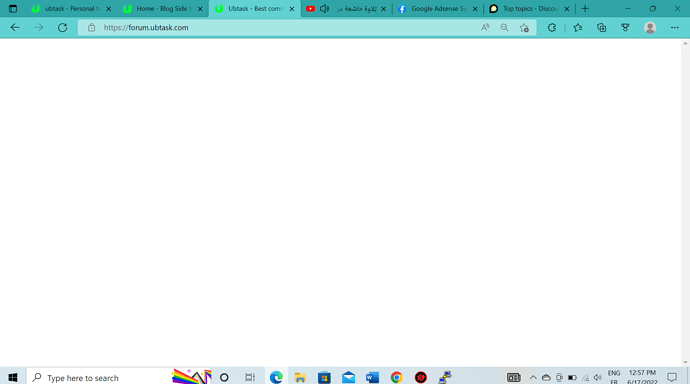Screen dimensions: 690x384
Task: Open the Favorites list
Action: pyautogui.click(x=578, y=27)
